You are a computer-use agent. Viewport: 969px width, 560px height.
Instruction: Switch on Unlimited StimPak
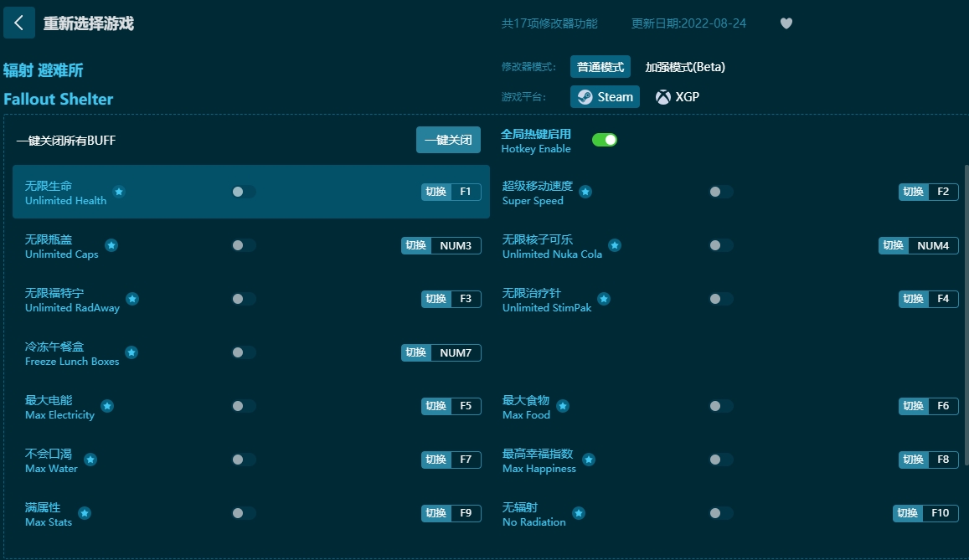[720, 299]
